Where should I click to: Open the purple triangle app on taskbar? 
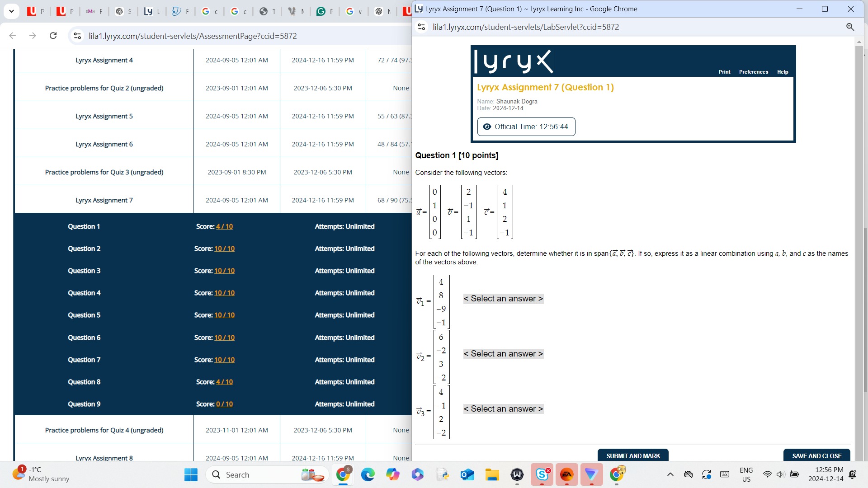coord(592,474)
